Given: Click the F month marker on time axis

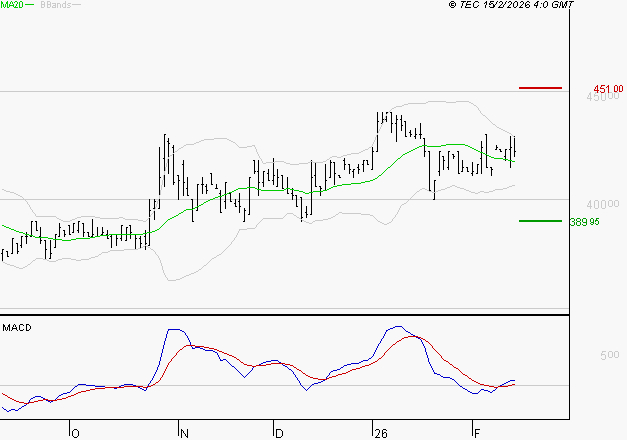Looking at the screenshot, I should (x=476, y=433).
